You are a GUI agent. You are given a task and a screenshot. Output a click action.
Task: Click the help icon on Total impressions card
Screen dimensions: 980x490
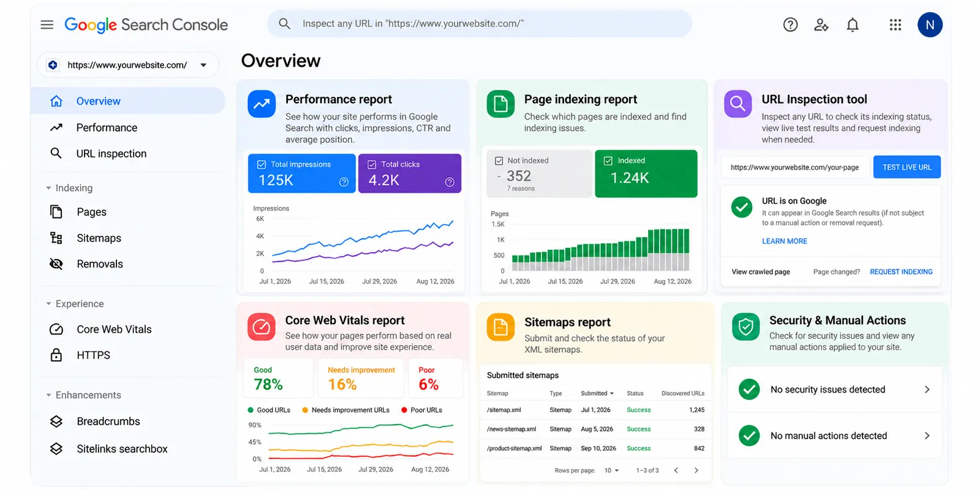344,182
